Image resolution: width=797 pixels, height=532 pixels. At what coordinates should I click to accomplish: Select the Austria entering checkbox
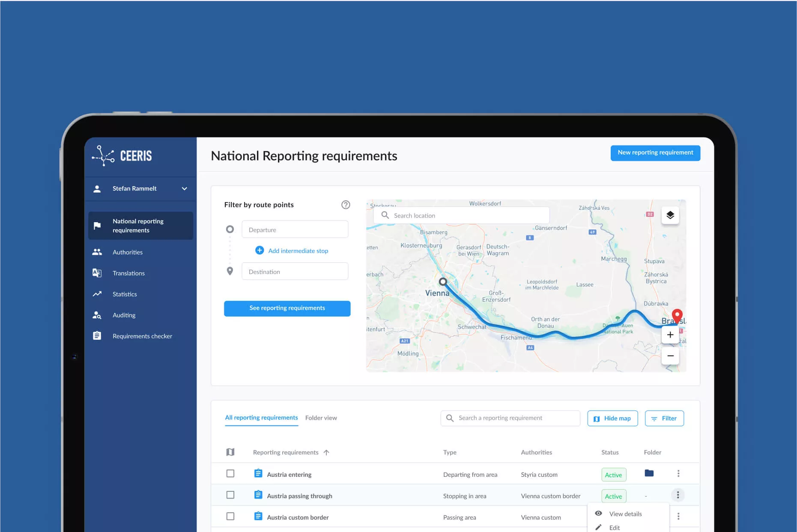click(230, 473)
